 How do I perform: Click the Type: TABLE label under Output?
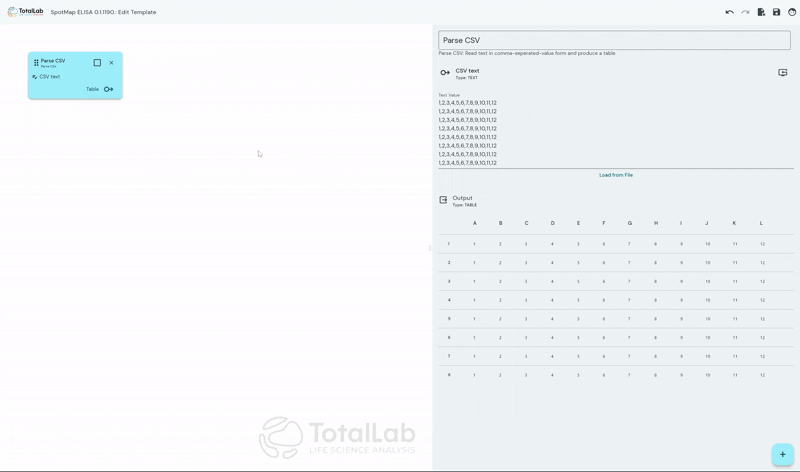point(465,205)
